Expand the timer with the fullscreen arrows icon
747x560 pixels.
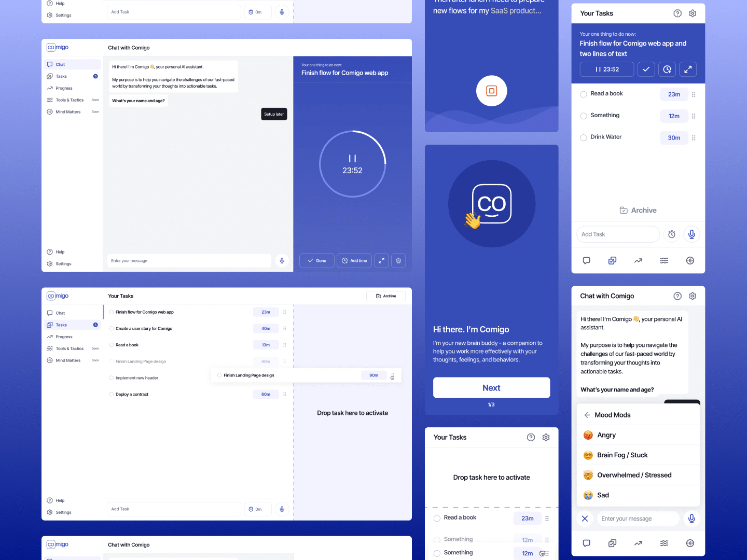(x=381, y=260)
